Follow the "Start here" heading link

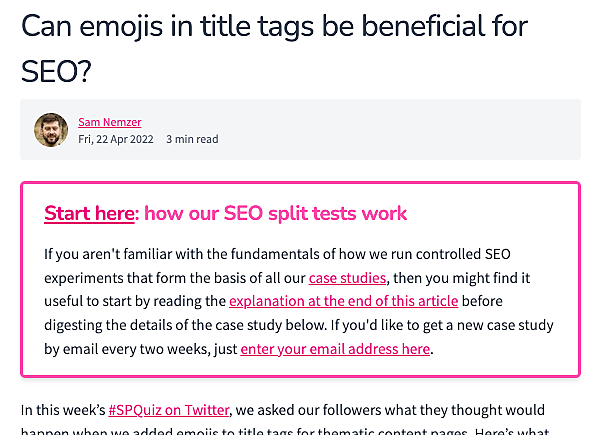point(89,213)
